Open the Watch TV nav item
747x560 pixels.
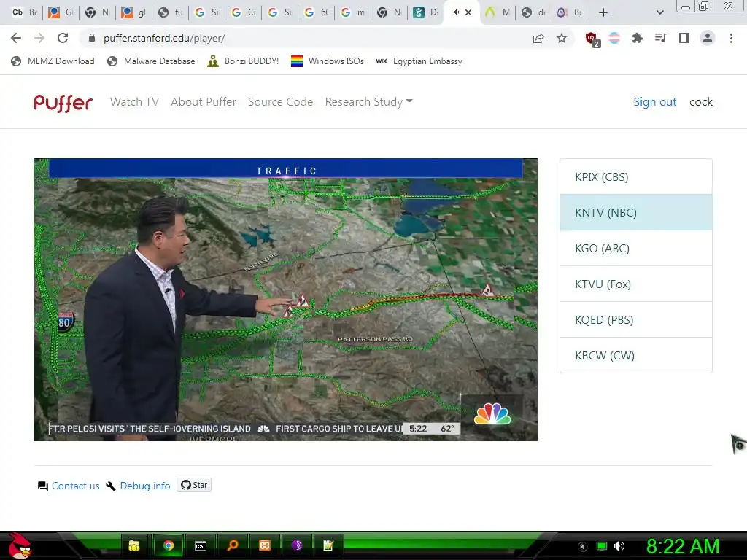[x=134, y=102]
